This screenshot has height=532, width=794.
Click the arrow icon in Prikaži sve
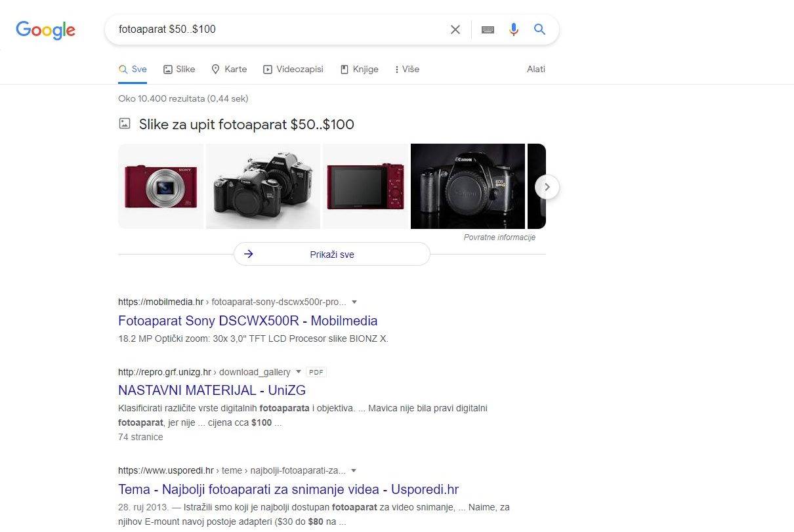tap(249, 254)
